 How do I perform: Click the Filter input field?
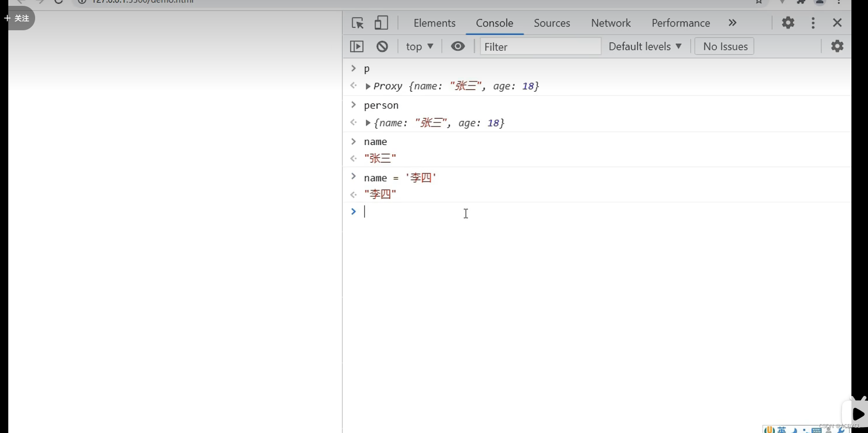(541, 46)
